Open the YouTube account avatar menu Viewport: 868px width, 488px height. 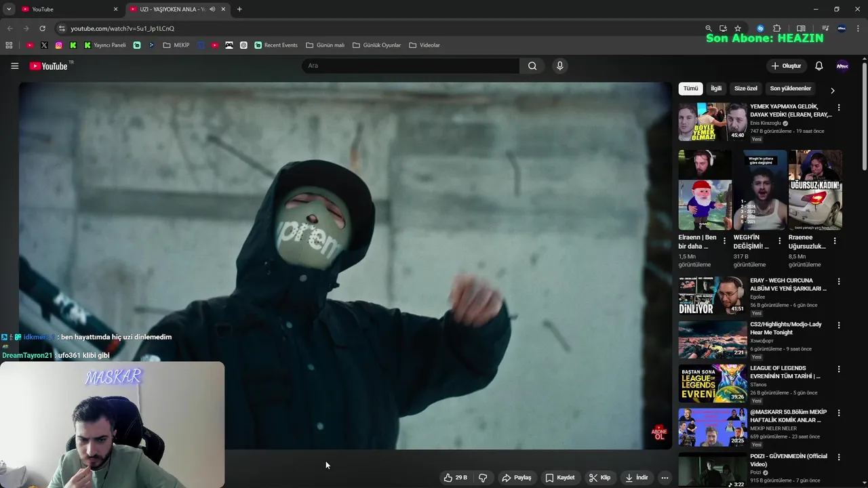pyautogui.click(x=842, y=66)
